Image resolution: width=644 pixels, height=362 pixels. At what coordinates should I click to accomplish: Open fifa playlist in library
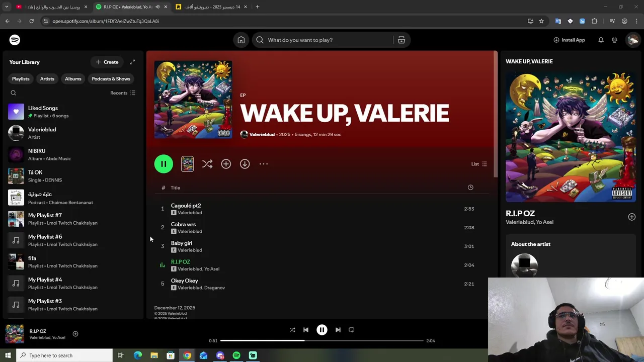pos(73,262)
